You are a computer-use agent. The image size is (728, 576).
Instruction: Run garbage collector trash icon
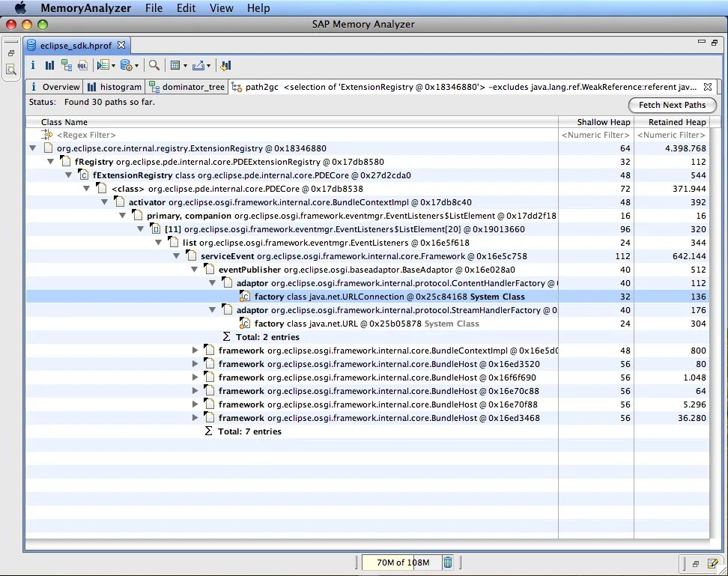tap(447, 563)
